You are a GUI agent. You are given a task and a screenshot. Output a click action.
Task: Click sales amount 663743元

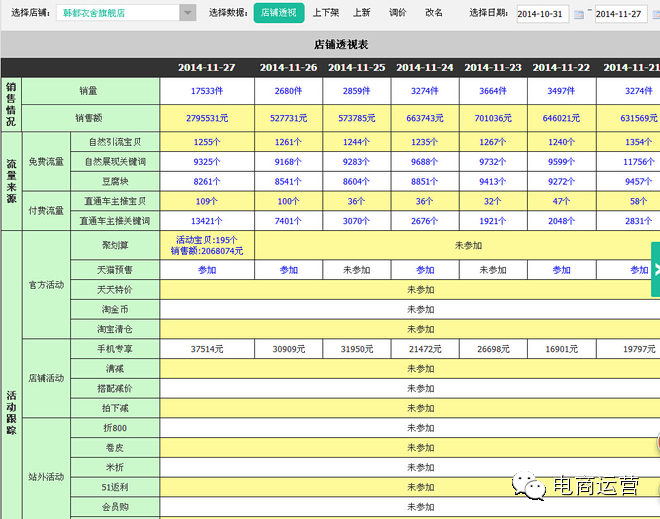point(425,118)
